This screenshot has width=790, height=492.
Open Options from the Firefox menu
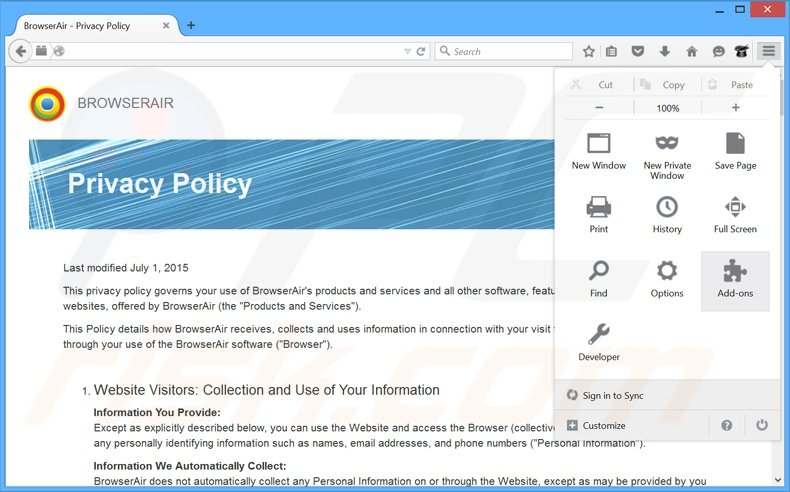[x=667, y=281]
